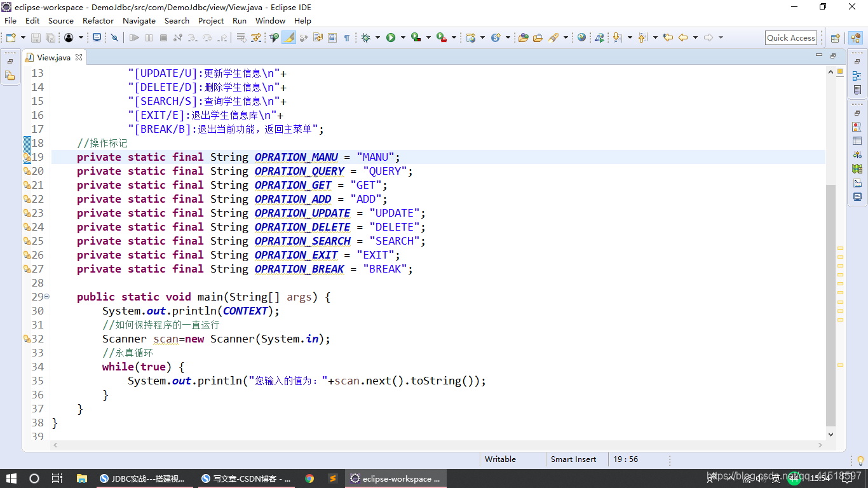
Task: Click the Quick Access search field
Action: [791, 38]
